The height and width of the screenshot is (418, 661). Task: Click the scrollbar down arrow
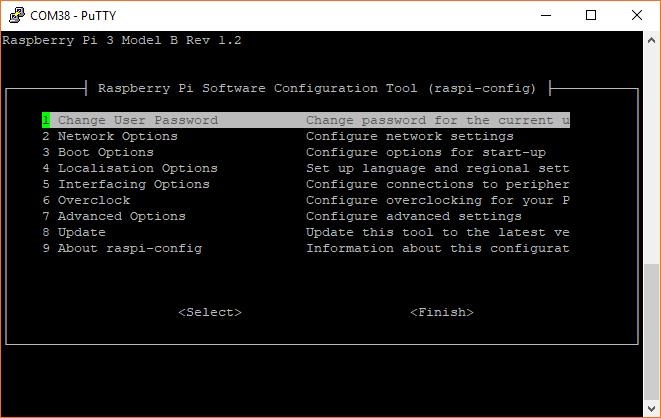tap(651, 408)
